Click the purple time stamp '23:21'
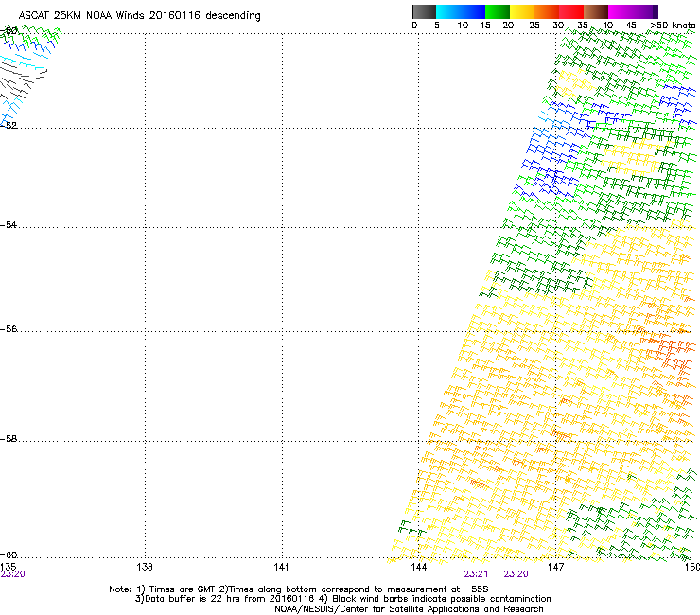The height and width of the screenshot is (615, 700). 476,574
